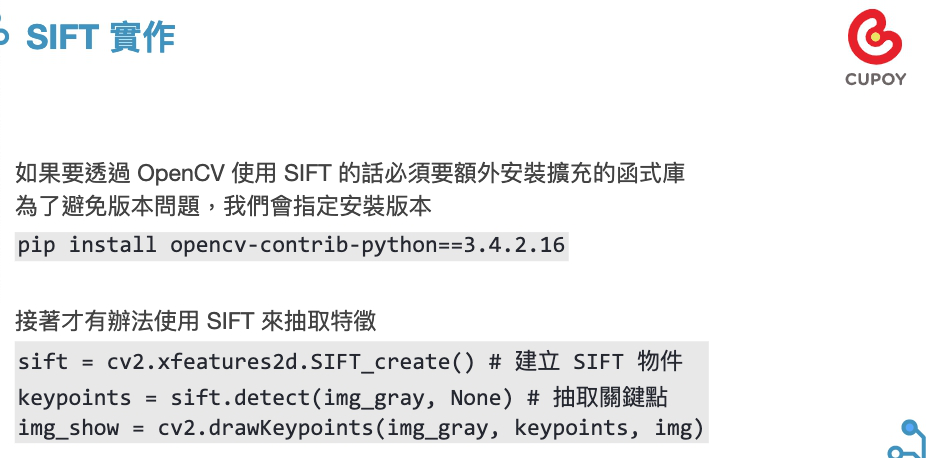Select the SIFT 實作 slide title
Image resolution: width=926 pixels, height=458 pixels.
pyautogui.click(x=101, y=36)
